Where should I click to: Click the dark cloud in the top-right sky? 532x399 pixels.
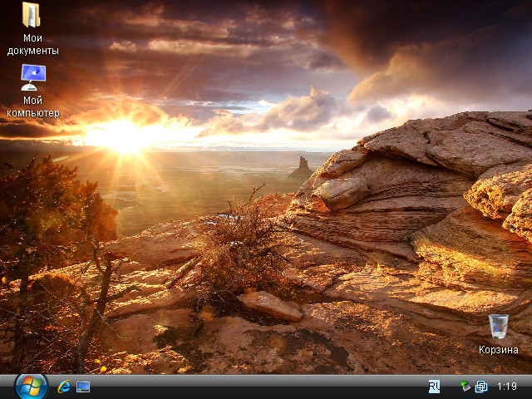point(432,33)
